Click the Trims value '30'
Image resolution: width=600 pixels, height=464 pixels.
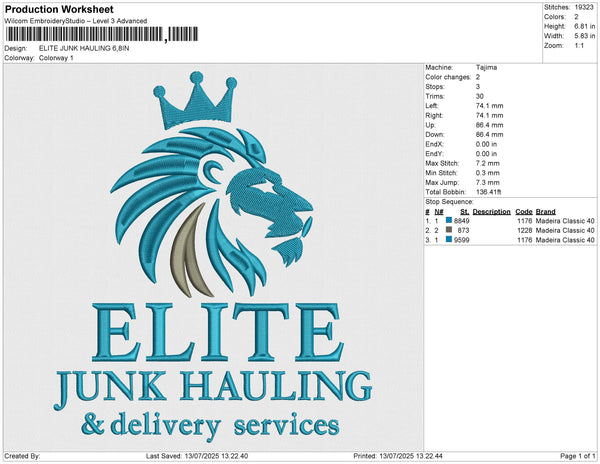(480, 96)
